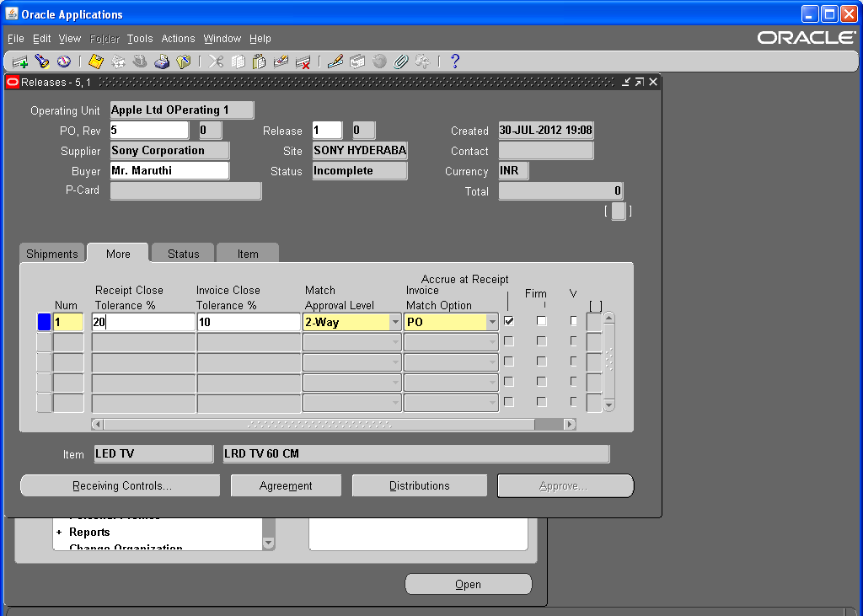863x616 pixels.
Task: Click the Delete record red X icon
Action: (303, 62)
